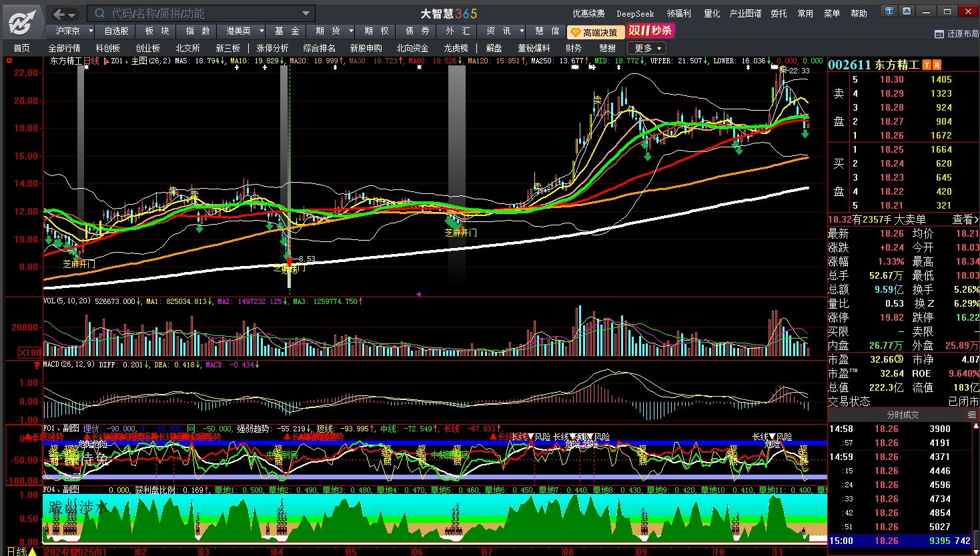The width and height of the screenshot is (980, 556).
Task: Select the 基金 tab
Action: [287, 31]
